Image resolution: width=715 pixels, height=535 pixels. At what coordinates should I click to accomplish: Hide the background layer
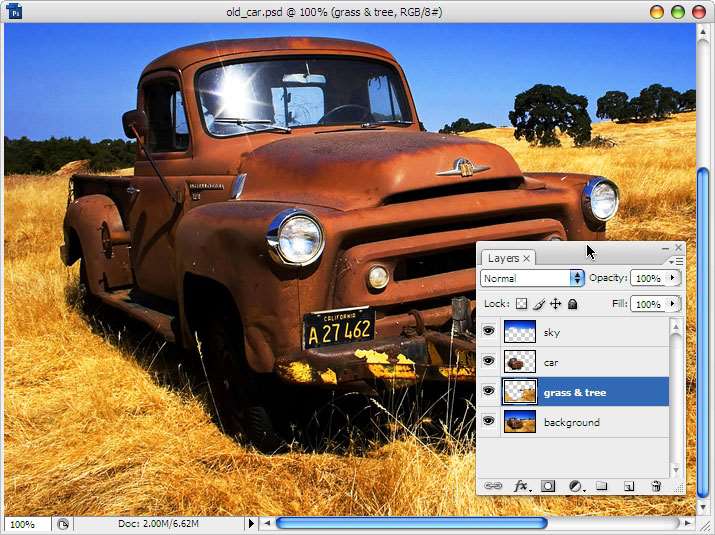click(489, 422)
